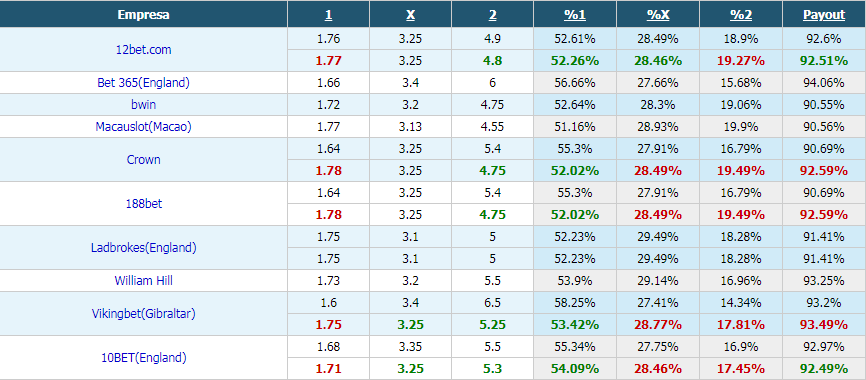Select the Vikingbet(Gibraltar) link
866x380 pixels.
coord(144,314)
